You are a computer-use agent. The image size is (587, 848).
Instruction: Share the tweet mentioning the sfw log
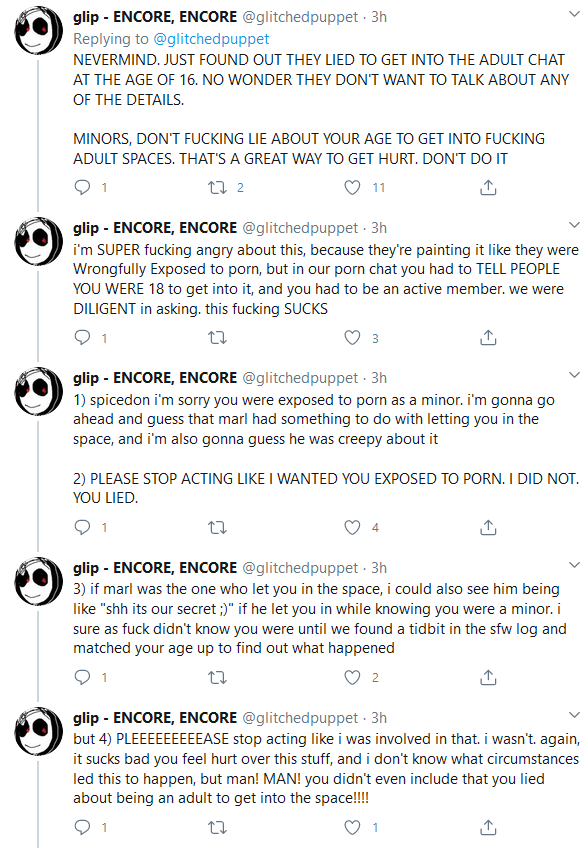488,677
